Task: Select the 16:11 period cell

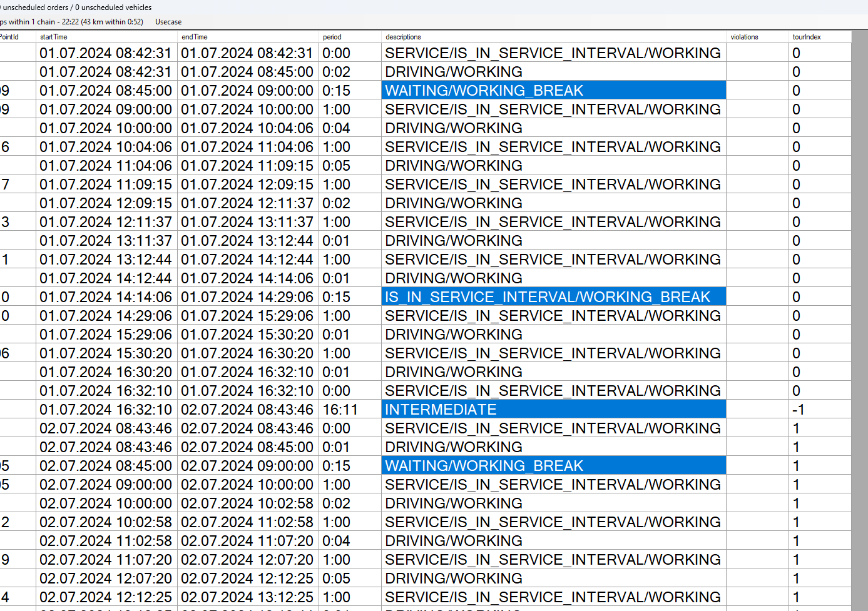Action: pyautogui.click(x=340, y=410)
